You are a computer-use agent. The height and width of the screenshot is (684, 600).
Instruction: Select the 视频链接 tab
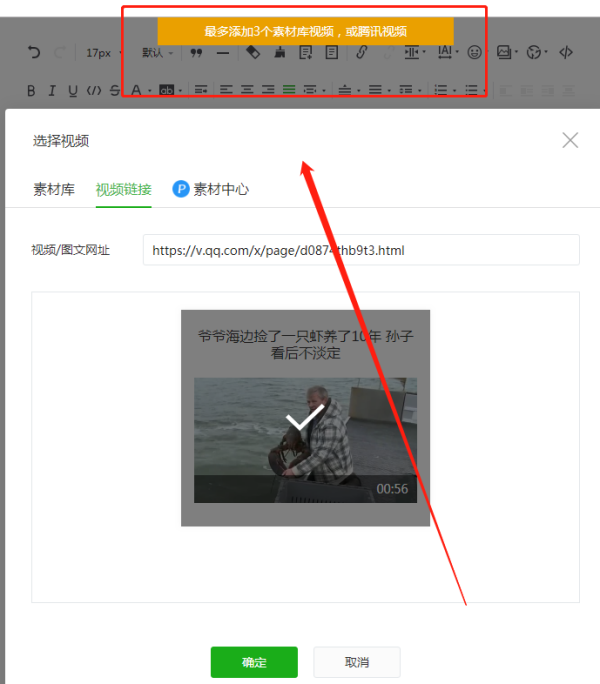tap(123, 190)
